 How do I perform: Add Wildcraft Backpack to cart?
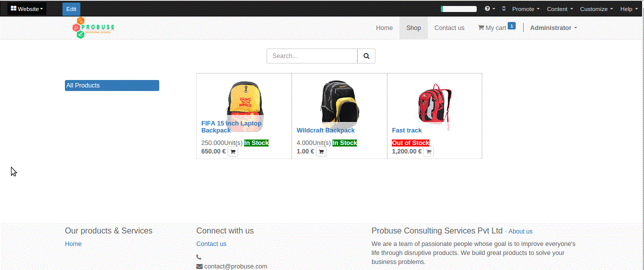[x=321, y=151]
